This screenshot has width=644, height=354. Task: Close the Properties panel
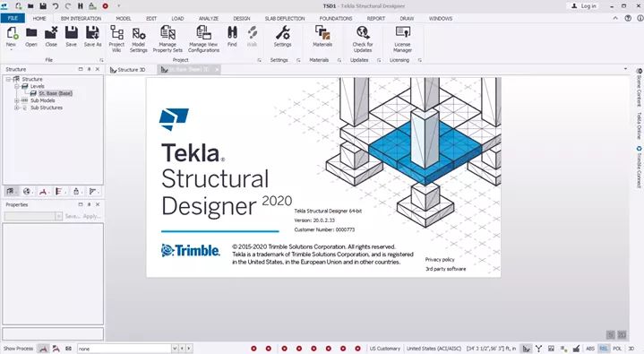(98, 204)
